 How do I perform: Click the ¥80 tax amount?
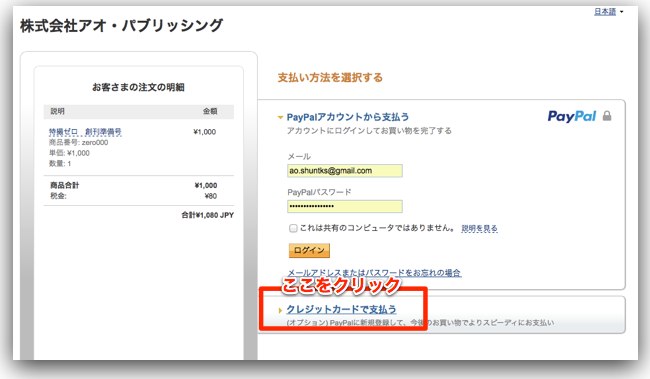pos(211,196)
